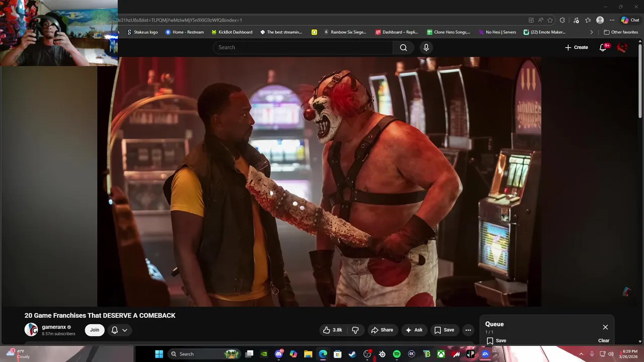
Task: Click the gameranx channel avatar
Action: click(x=31, y=330)
